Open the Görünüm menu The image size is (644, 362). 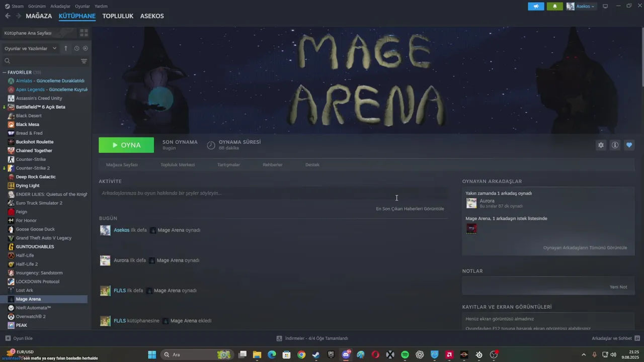(37, 6)
